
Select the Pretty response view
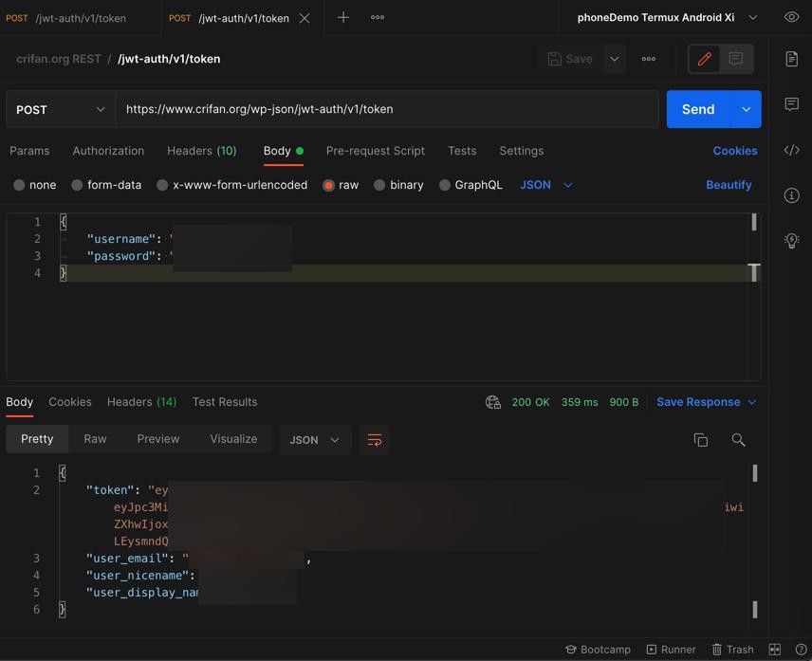[x=37, y=439]
